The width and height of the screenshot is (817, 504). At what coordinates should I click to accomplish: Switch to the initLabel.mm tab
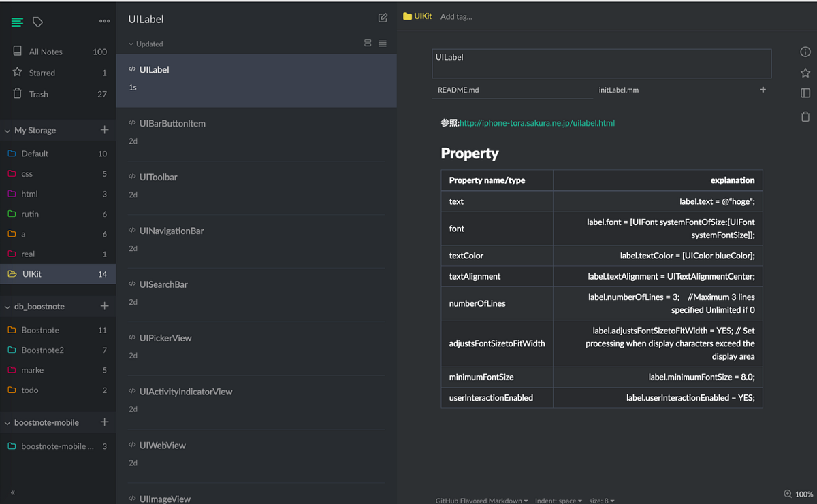pos(618,89)
